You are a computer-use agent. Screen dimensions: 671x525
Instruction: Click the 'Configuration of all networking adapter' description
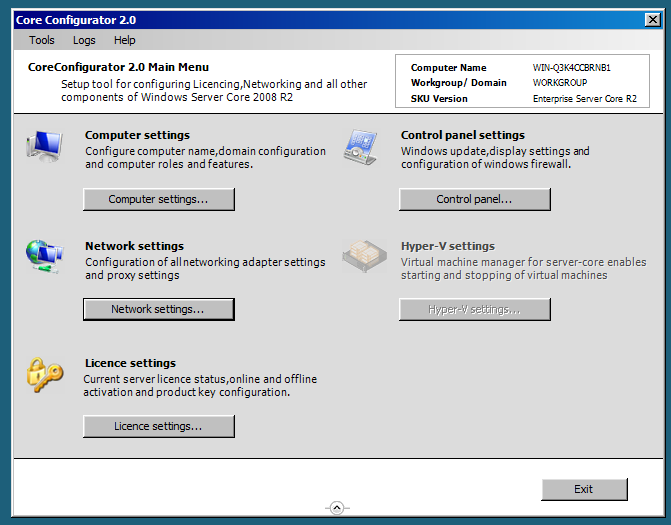205,268
